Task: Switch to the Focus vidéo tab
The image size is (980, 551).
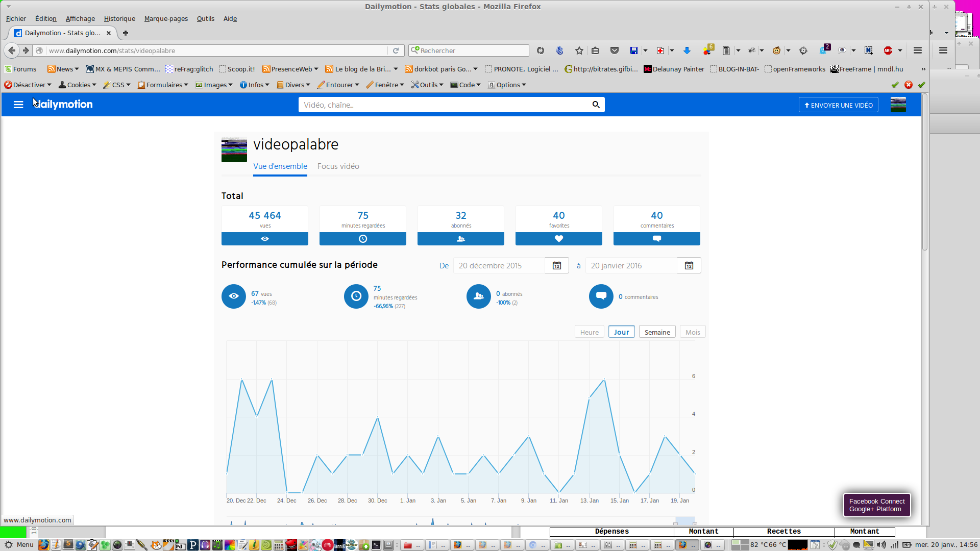Action: [x=338, y=166]
